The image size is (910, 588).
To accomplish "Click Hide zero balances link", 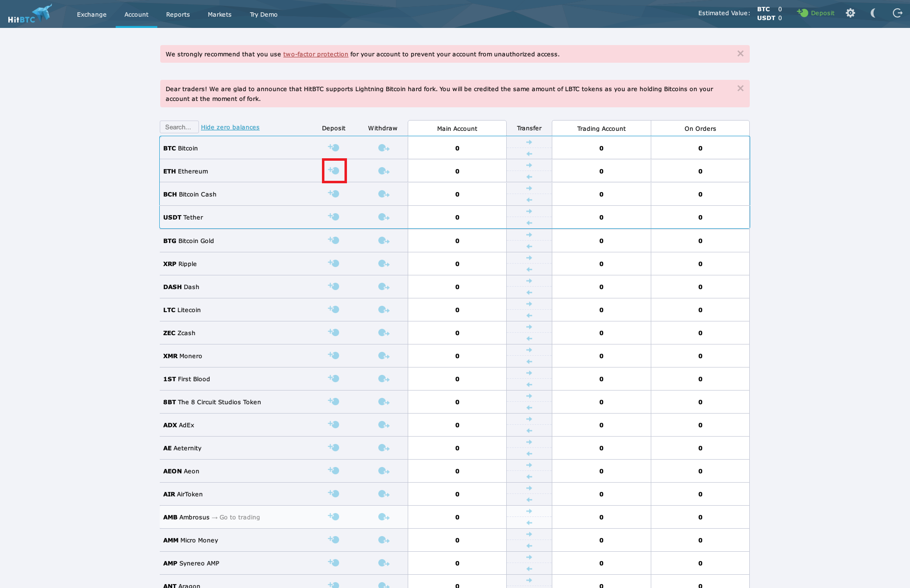I will click(230, 127).
